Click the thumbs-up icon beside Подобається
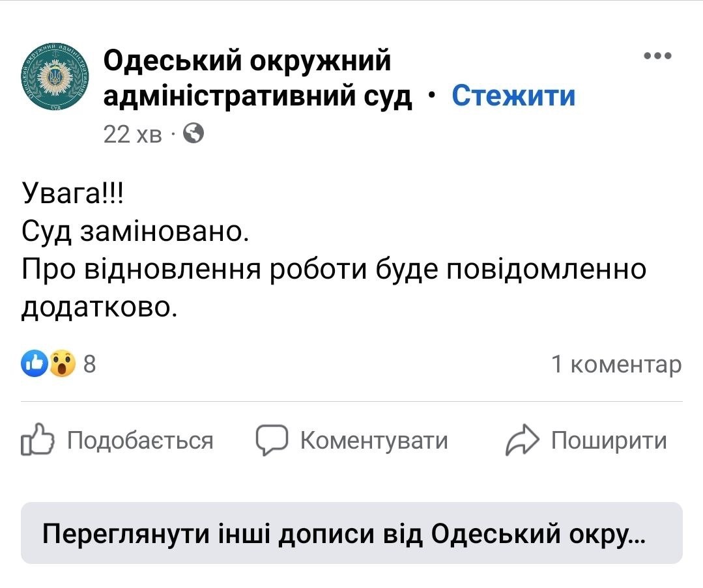This screenshot has height=588, width=703. tap(38, 440)
